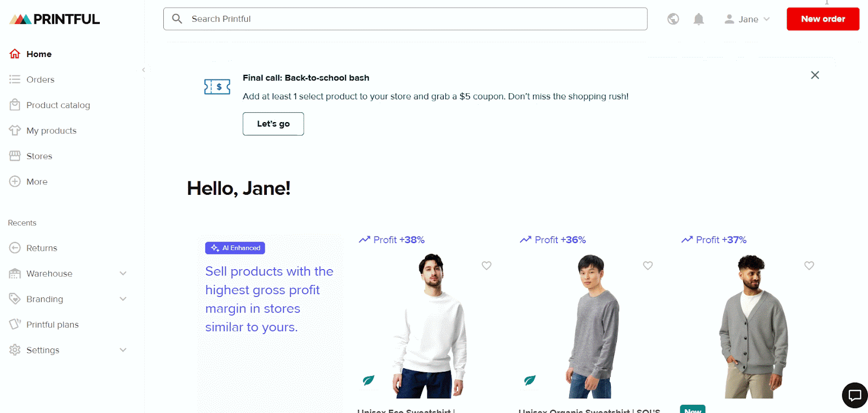Click the Search Printful field
This screenshot has width=868, height=413.
point(412,19)
